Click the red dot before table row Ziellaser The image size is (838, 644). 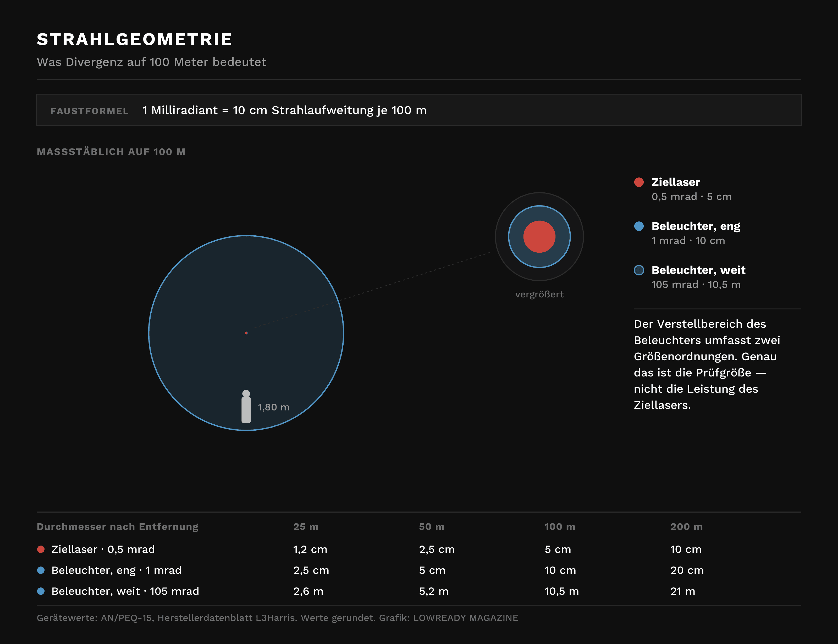[41, 549]
